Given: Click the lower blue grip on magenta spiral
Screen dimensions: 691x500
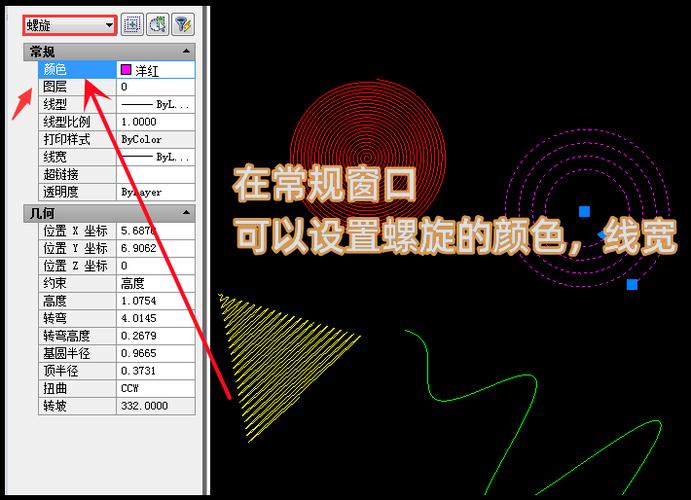Looking at the screenshot, I should 632,284.
